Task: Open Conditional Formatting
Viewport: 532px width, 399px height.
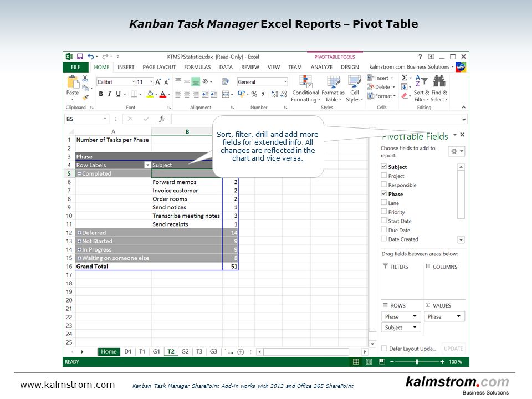Action: (305, 89)
